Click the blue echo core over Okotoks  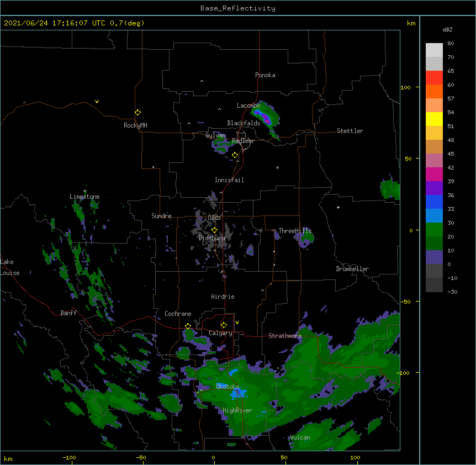pos(238,394)
